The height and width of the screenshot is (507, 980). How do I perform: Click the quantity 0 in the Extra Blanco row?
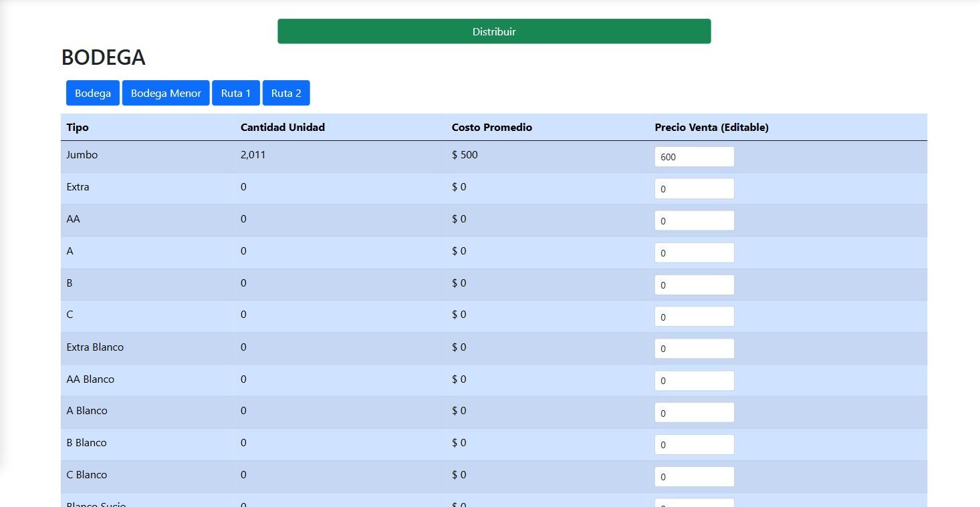(243, 347)
